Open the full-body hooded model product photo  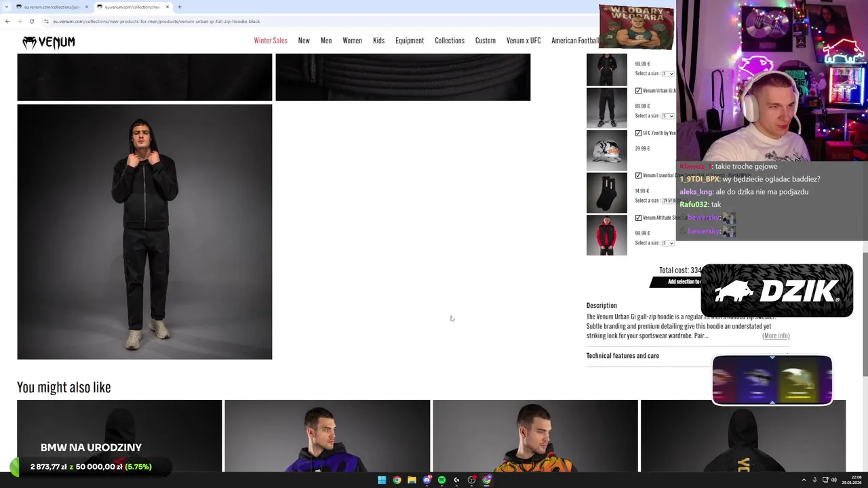(144, 232)
